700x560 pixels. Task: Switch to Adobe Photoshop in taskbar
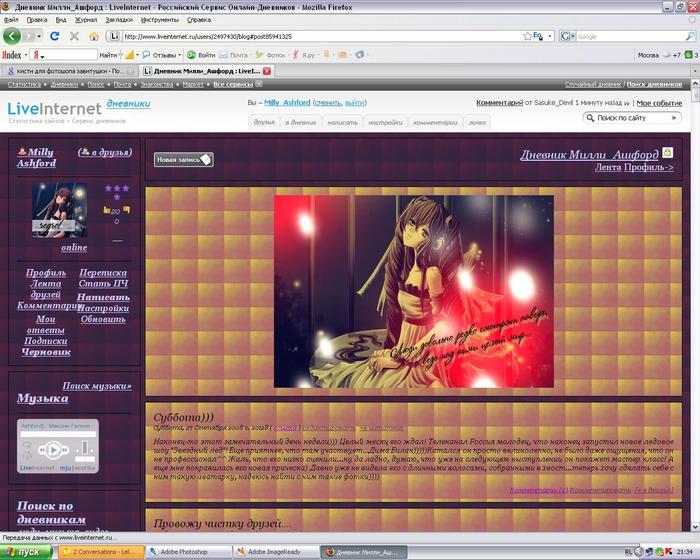[x=189, y=552]
